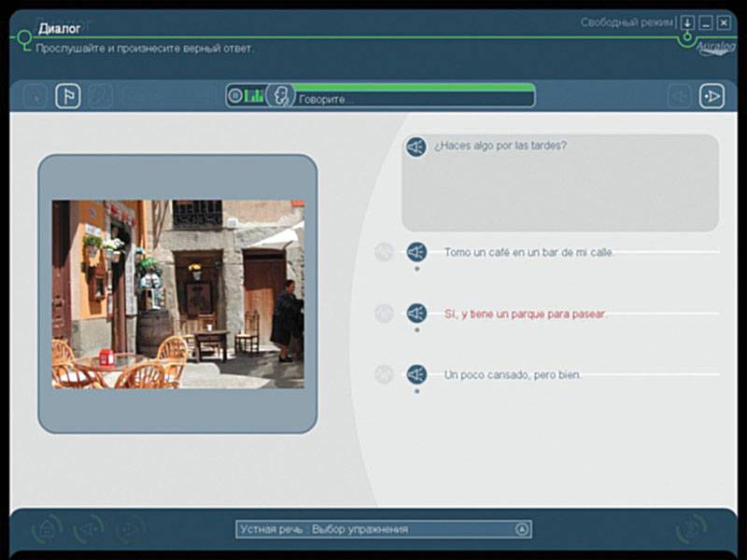Click the "Свободный режим" mode label

627,22
